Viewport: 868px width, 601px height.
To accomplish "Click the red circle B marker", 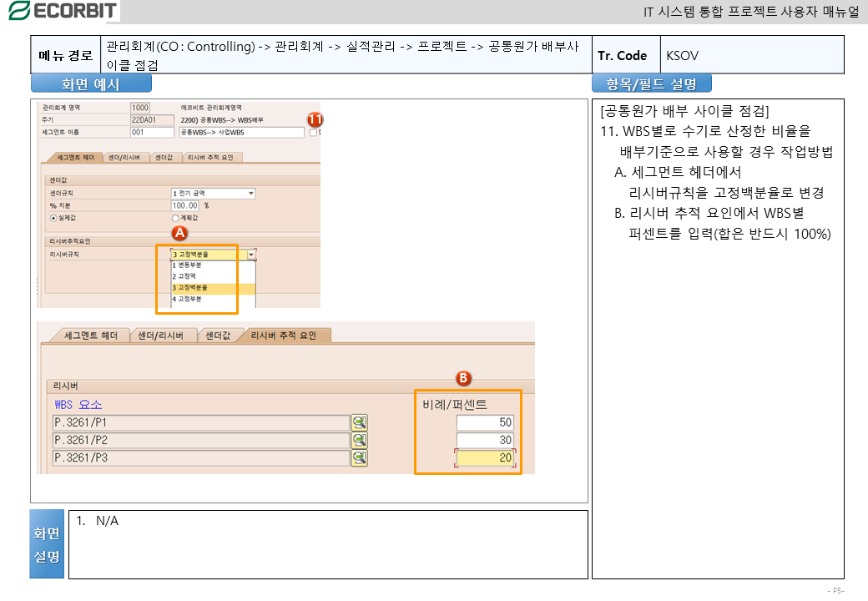I will point(463,378).
